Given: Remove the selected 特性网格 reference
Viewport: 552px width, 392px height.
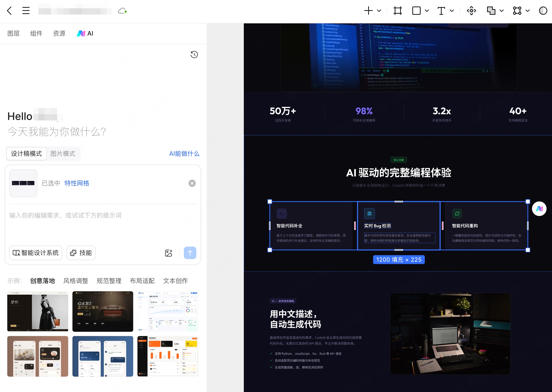Looking at the screenshot, I should [x=192, y=183].
